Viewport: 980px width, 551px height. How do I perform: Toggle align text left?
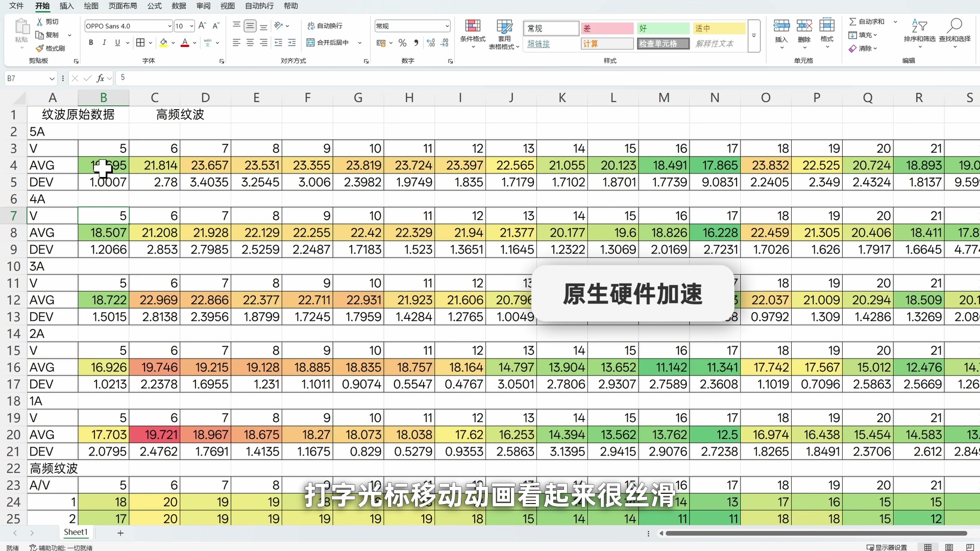click(236, 43)
